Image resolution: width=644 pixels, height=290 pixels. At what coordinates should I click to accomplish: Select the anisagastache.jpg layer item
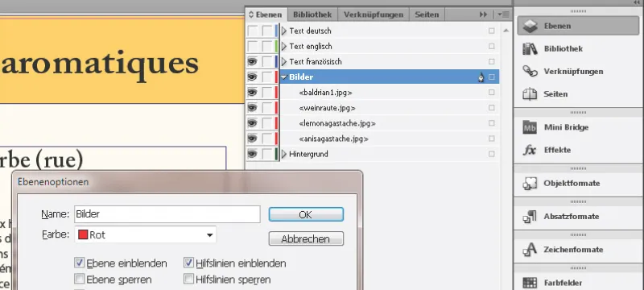click(333, 139)
